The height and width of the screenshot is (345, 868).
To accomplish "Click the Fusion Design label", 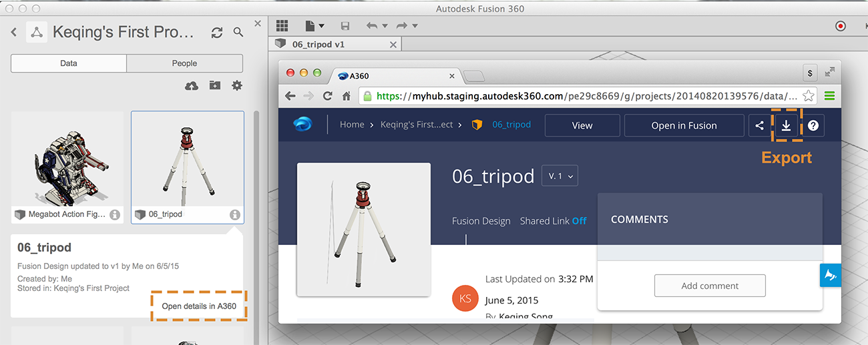I will [x=481, y=221].
